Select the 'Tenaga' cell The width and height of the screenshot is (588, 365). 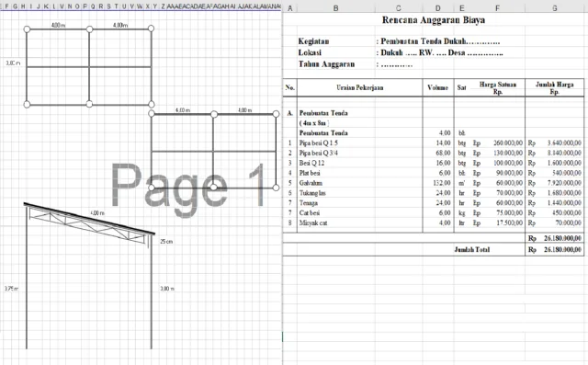309,203
